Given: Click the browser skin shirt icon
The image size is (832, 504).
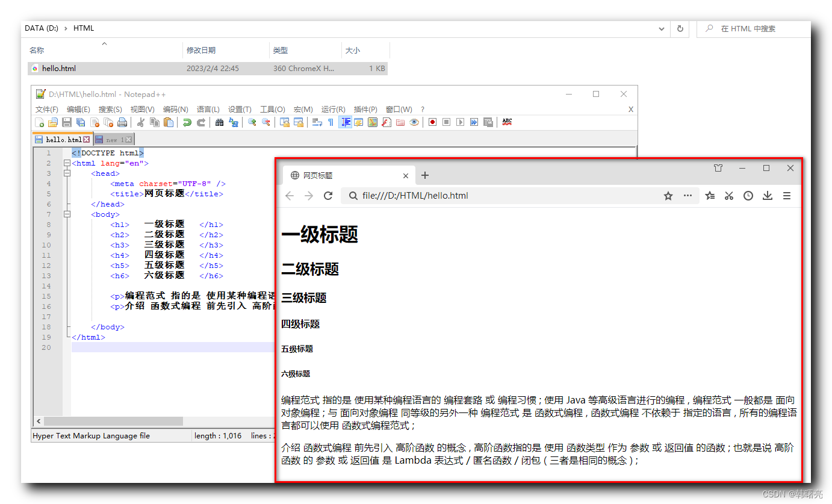Looking at the screenshot, I should pyautogui.click(x=718, y=168).
